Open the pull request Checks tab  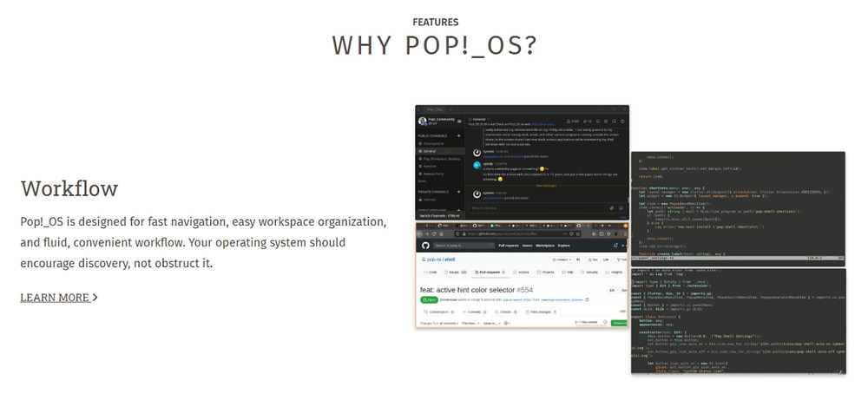505,312
